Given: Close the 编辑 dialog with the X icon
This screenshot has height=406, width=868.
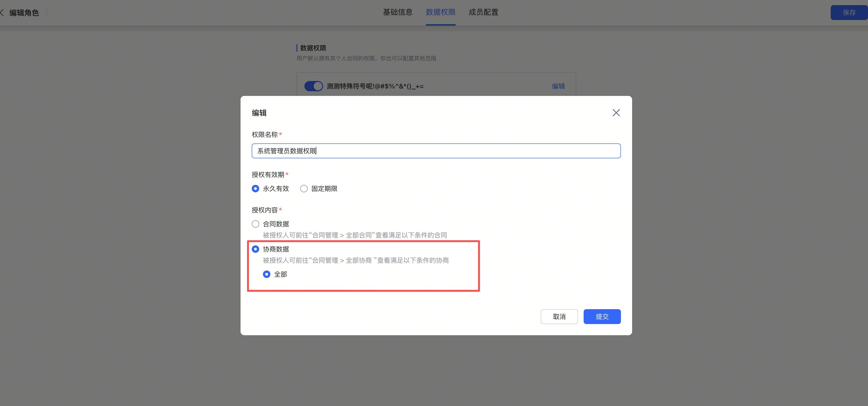Looking at the screenshot, I should (616, 113).
